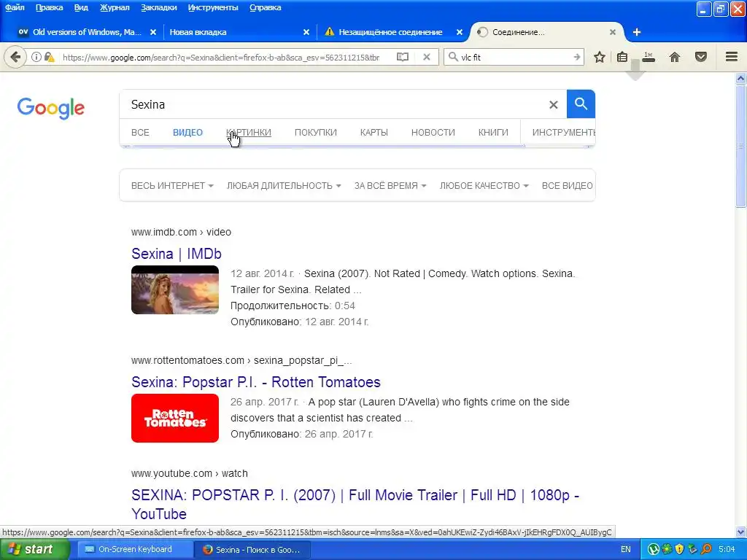Image resolution: width=747 pixels, height=560 pixels.
Task: Close the Соединение... tab
Action: click(613, 32)
